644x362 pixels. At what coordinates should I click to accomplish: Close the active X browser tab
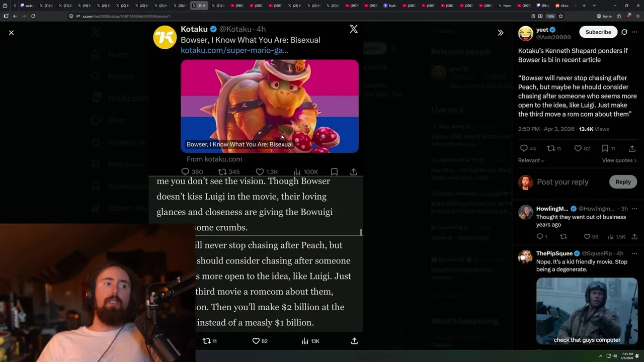tap(204, 6)
